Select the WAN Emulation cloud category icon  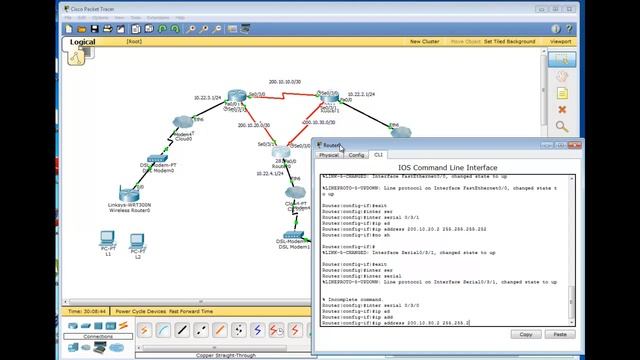pos(86,347)
